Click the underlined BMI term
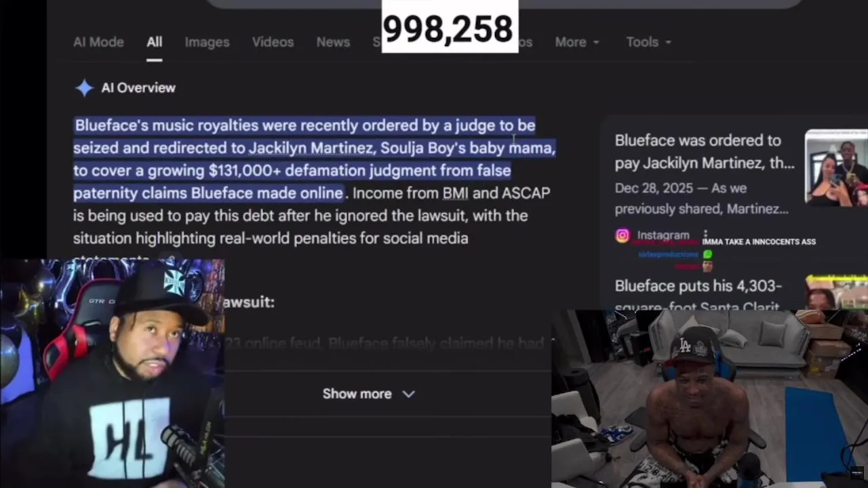868x488 pixels. 455,193
